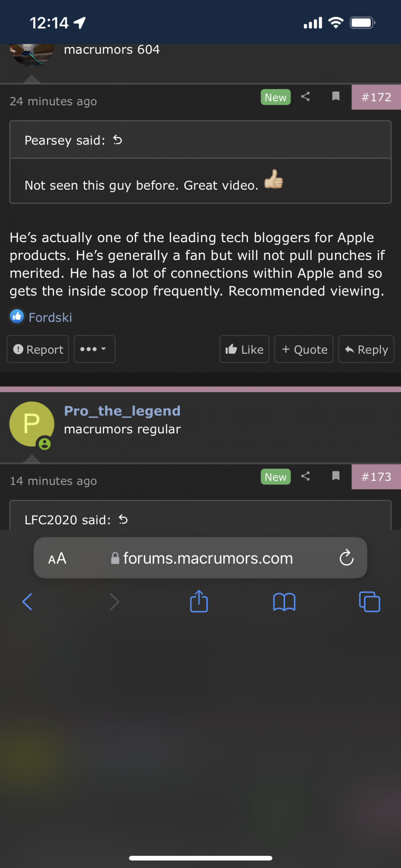The width and height of the screenshot is (401, 868).
Task: Add post to Quote
Action: click(x=304, y=349)
